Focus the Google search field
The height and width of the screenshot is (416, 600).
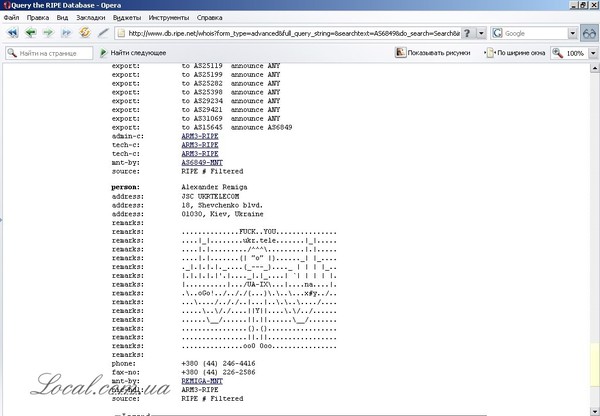[535, 33]
